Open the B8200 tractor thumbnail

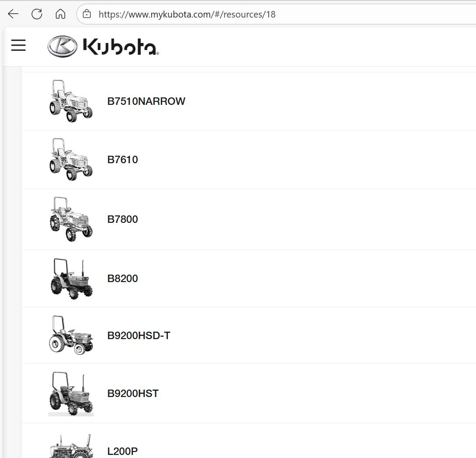click(x=71, y=279)
